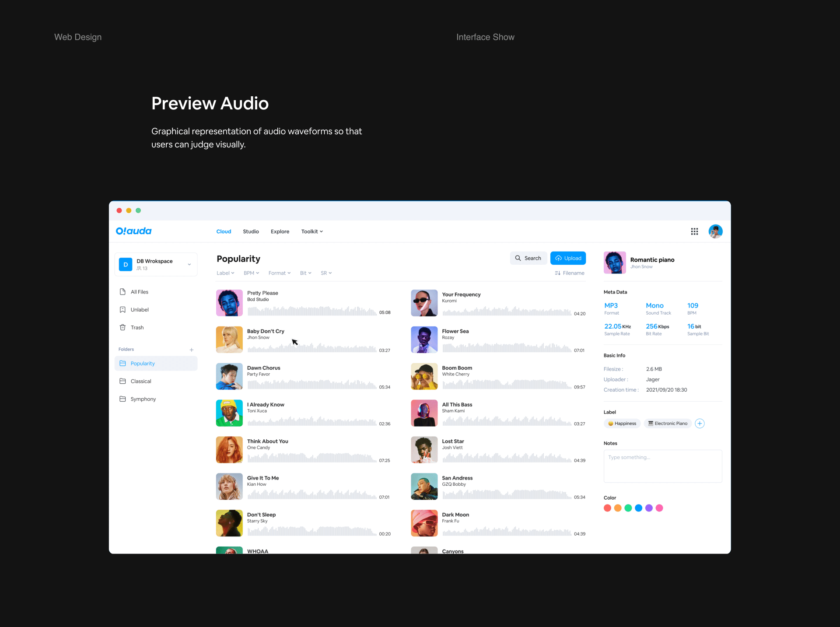Open the Bit filter dropdown
Screen dimensions: 840x627
point(306,273)
